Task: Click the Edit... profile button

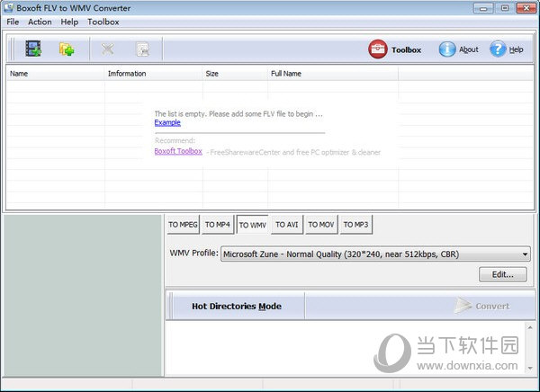Action: click(x=503, y=274)
